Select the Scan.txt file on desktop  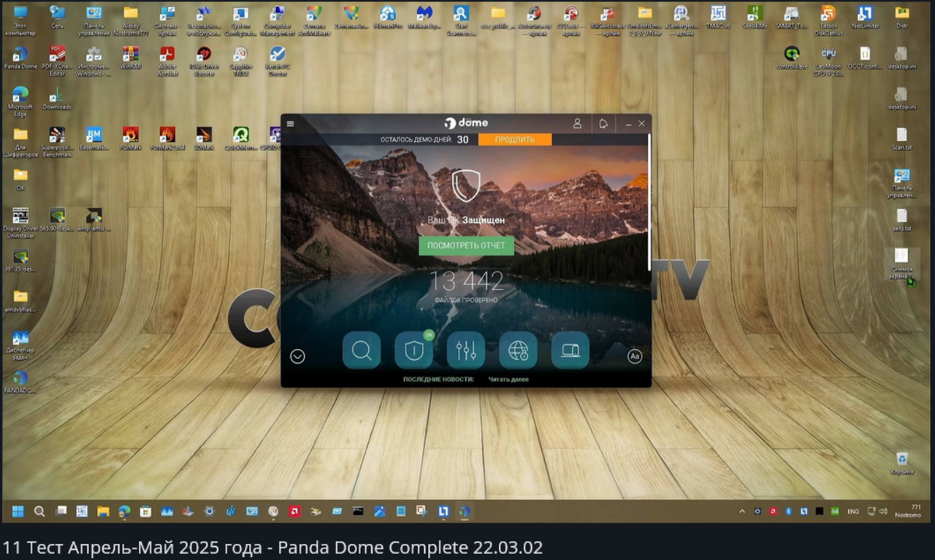tap(902, 139)
